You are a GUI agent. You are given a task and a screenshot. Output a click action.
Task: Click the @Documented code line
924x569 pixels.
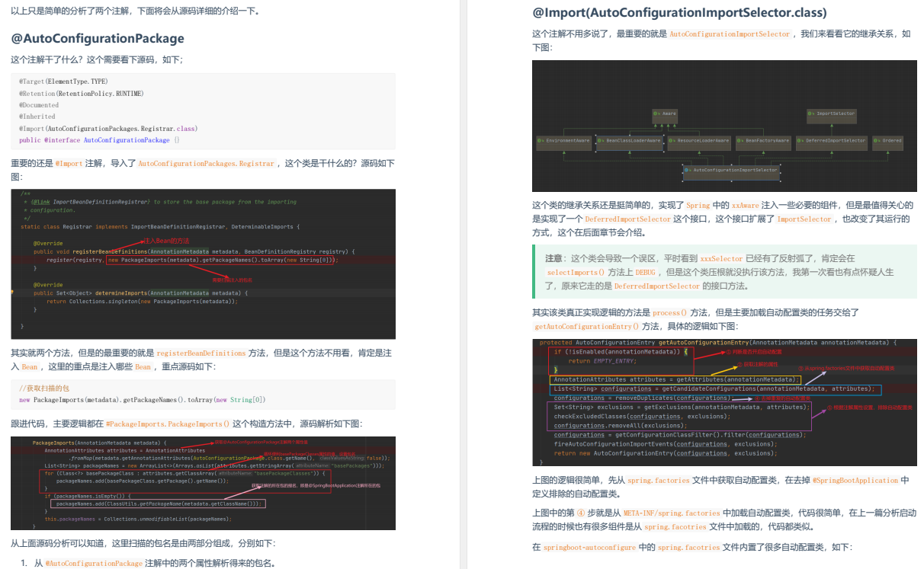39,105
